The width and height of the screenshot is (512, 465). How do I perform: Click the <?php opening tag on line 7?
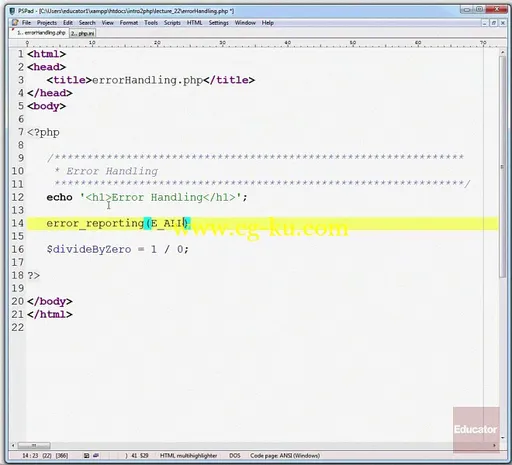43,133
